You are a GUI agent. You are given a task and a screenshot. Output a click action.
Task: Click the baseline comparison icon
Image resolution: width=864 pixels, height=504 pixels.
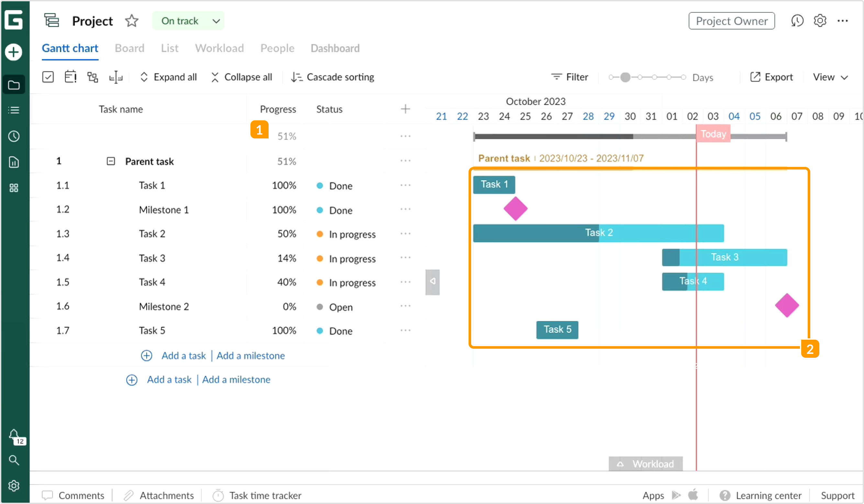click(116, 77)
